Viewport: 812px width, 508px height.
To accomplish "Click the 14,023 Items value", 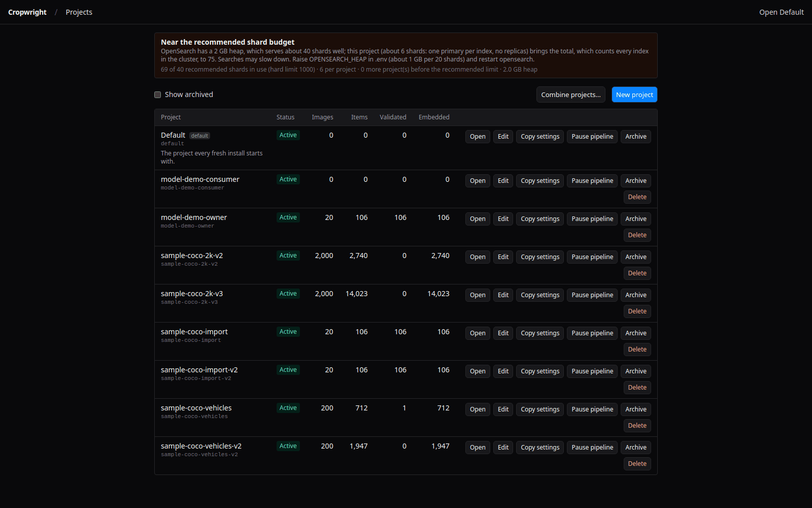I will [357, 294].
